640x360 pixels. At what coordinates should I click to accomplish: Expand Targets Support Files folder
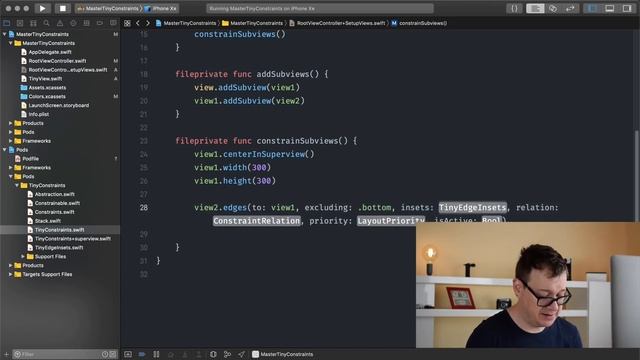click(11, 274)
